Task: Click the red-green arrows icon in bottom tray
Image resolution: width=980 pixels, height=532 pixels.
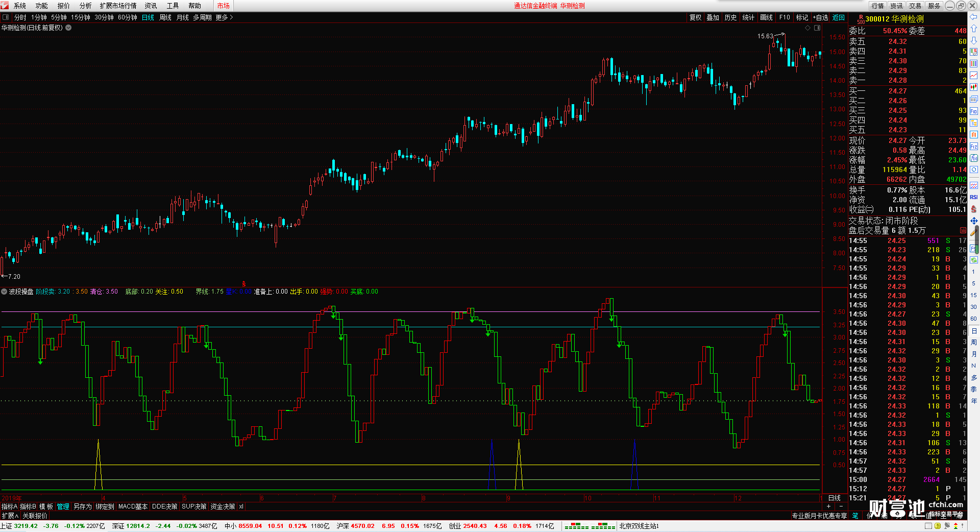Action: pyautogui.click(x=956, y=526)
